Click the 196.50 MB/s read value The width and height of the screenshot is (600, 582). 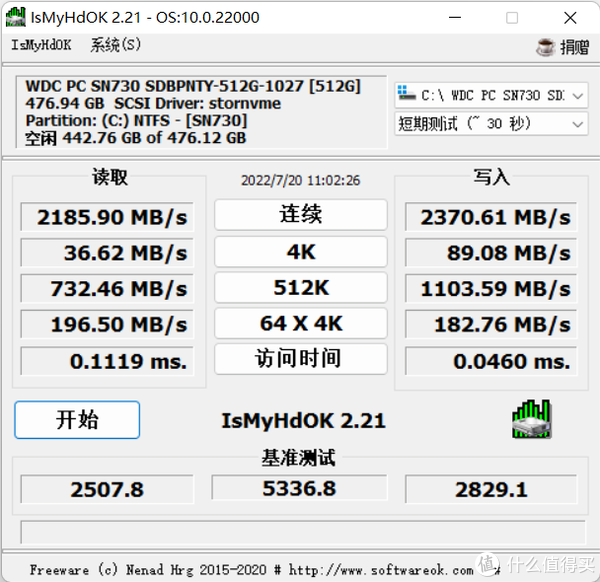pos(107,324)
